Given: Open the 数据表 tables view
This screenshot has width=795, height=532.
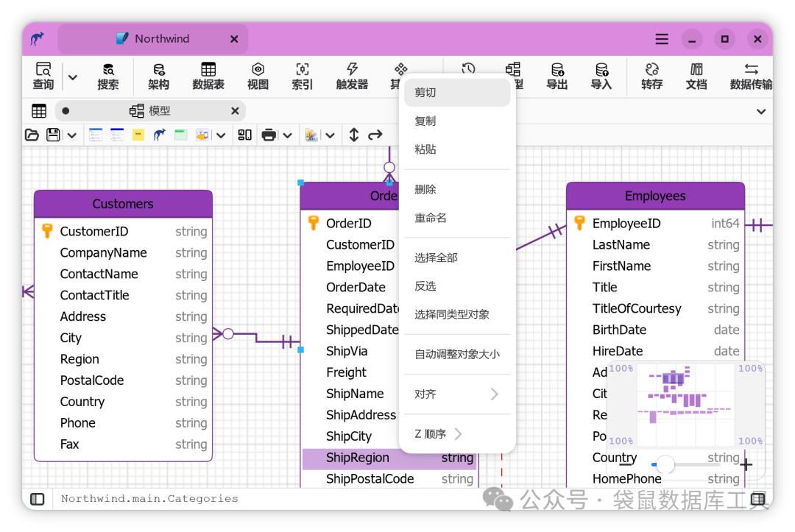Looking at the screenshot, I should pyautogui.click(x=208, y=76).
